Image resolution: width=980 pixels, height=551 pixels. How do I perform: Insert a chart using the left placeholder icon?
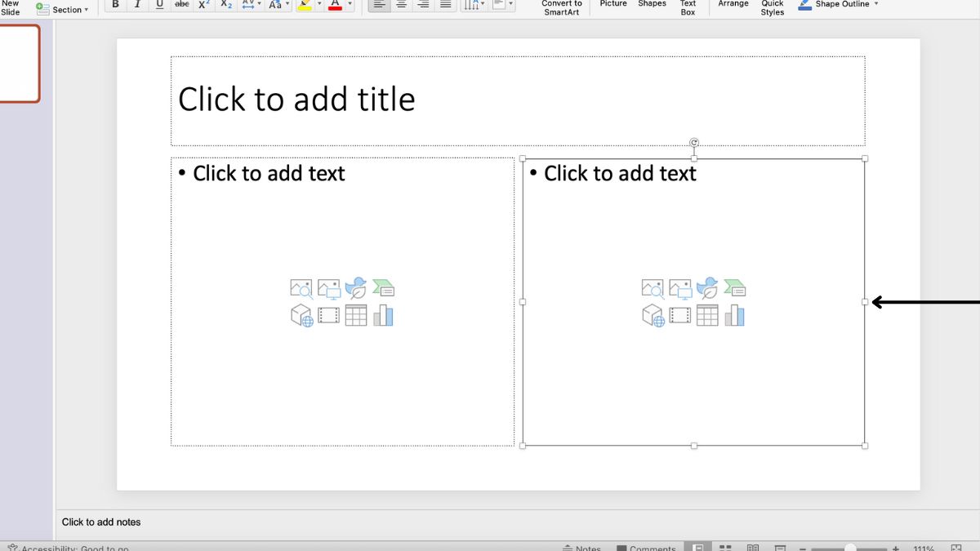[x=383, y=316]
